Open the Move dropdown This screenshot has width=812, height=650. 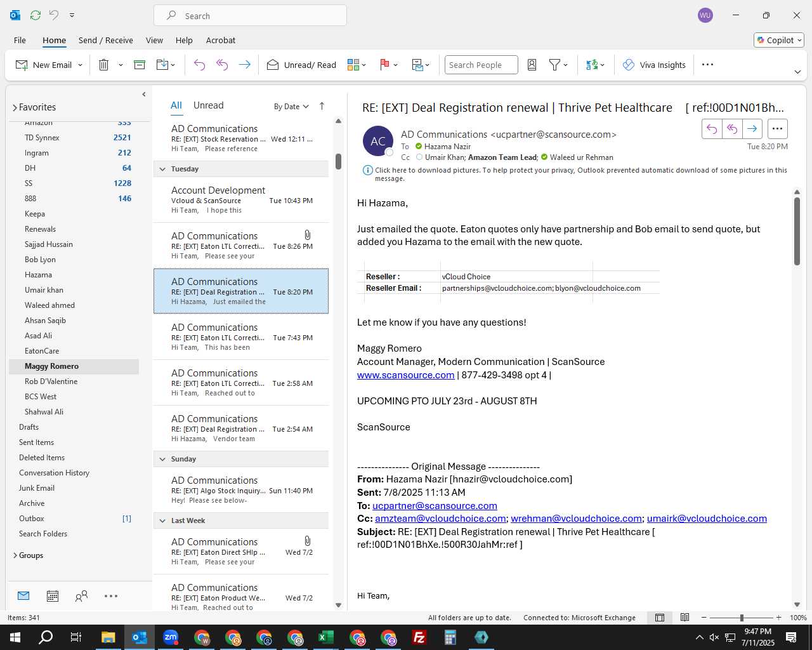(166, 65)
